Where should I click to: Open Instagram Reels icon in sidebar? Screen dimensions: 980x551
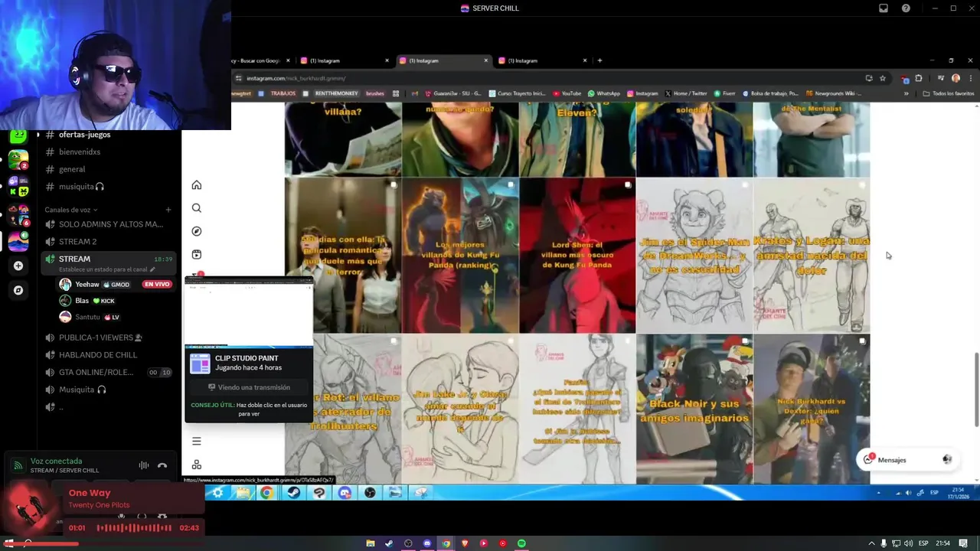[197, 254]
